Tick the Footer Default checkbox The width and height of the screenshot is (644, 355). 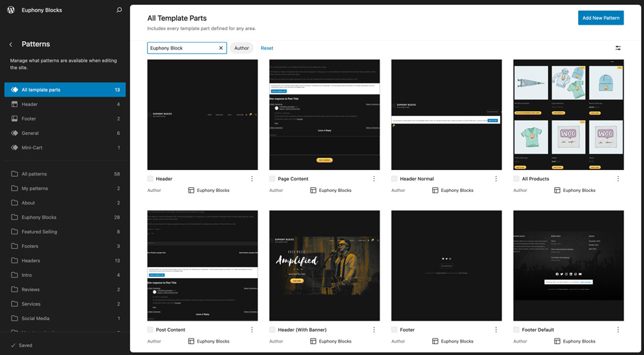point(517,330)
